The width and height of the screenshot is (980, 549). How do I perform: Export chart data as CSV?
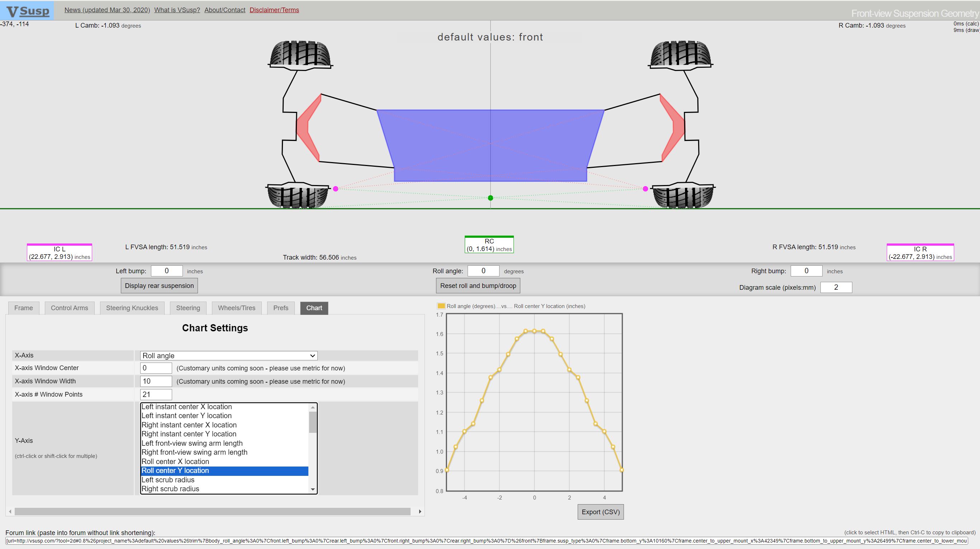pyautogui.click(x=600, y=512)
